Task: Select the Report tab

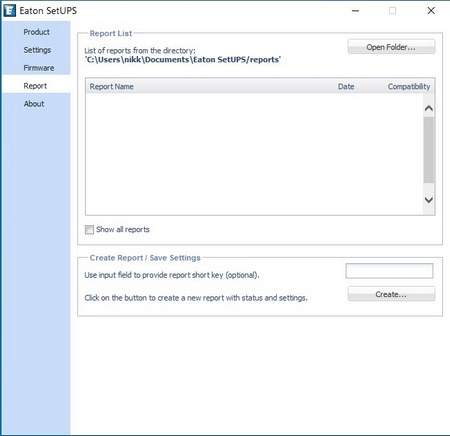Action: coord(36,86)
